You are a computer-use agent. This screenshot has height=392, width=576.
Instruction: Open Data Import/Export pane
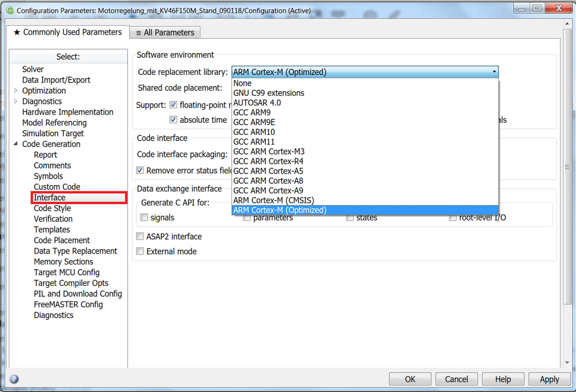tap(56, 80)
